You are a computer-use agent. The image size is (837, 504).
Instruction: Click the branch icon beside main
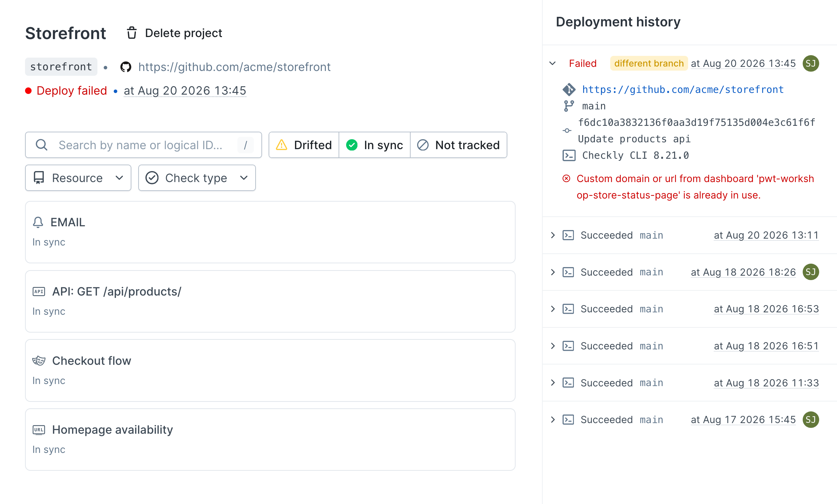click(x=569, y=106)
